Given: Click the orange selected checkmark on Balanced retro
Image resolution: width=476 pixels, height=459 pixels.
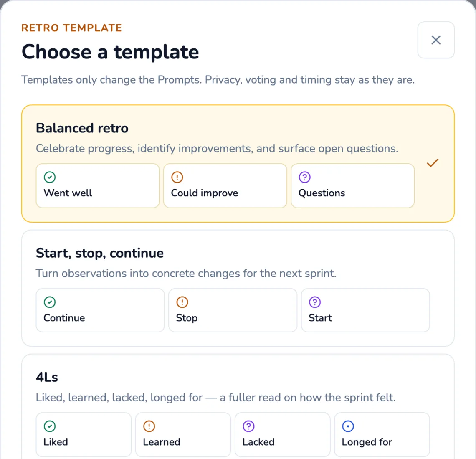Looking at the screenshot, I should [433, 163].
